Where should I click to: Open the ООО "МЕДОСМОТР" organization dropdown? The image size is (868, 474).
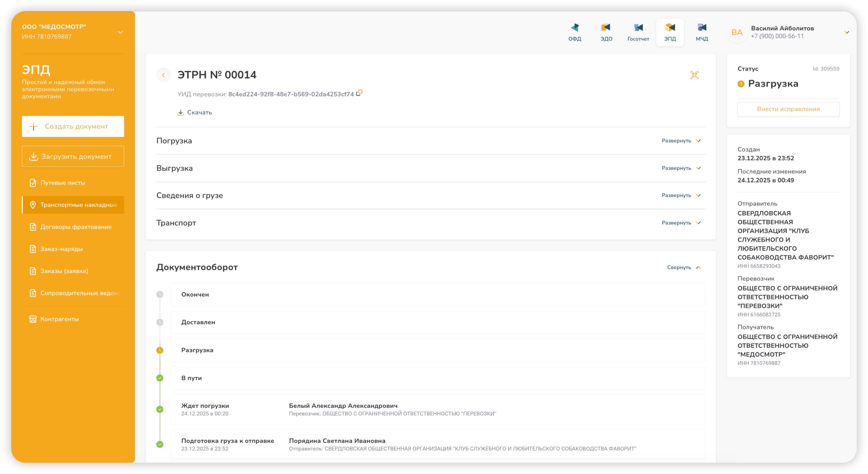tap(120, 32)
